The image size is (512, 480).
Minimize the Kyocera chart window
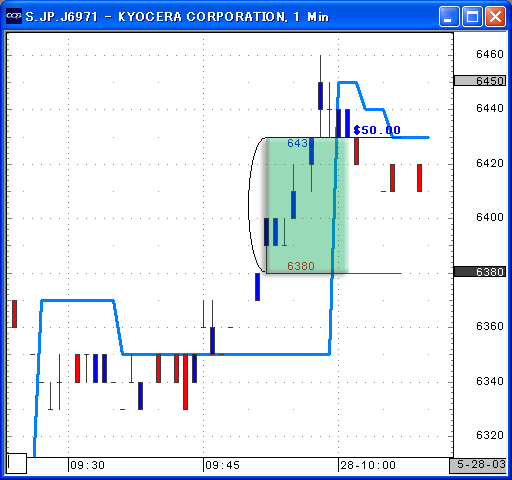click(449, 16)
